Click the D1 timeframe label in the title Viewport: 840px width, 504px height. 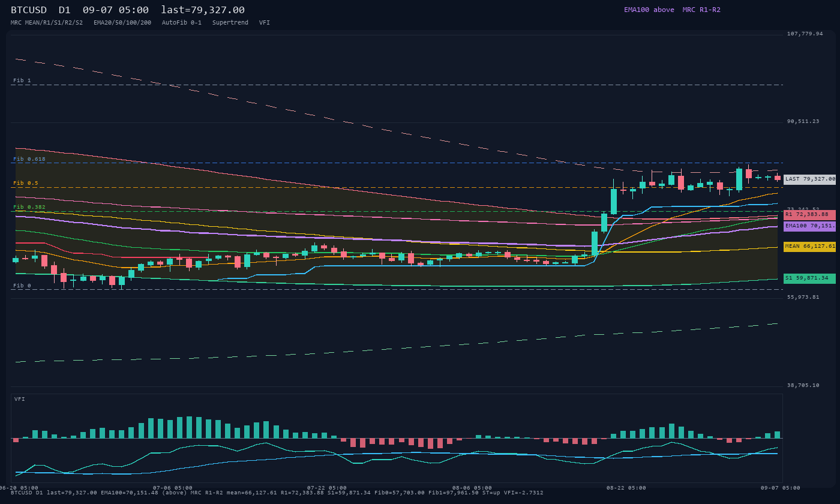pos(65,10)
